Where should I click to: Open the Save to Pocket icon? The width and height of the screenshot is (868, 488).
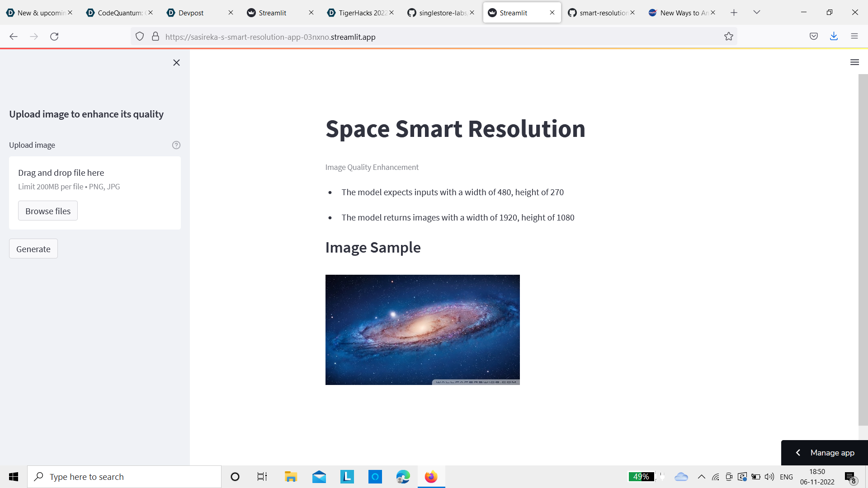tap(814, 36)
